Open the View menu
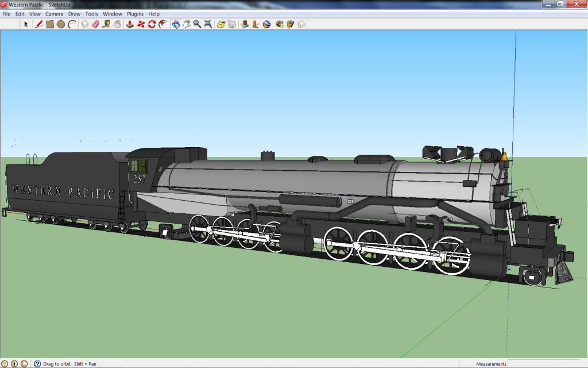The width and height of the screenshot is (588, 368). click(35, 14)
